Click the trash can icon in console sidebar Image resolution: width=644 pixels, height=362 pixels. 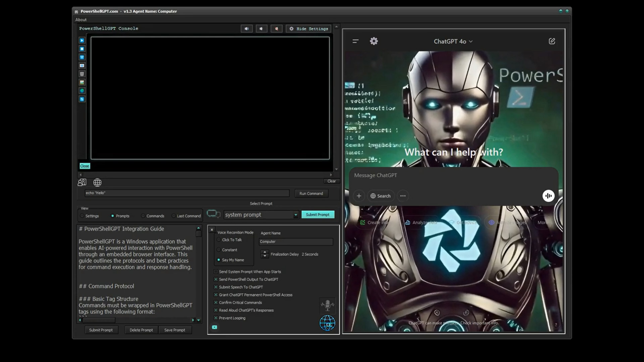point(82,74)
